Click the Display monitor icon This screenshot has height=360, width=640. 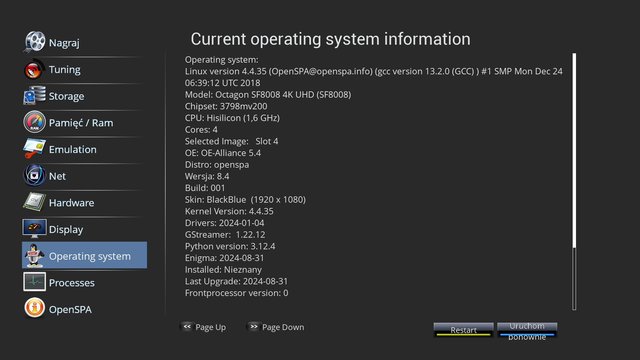click(34, 229)
